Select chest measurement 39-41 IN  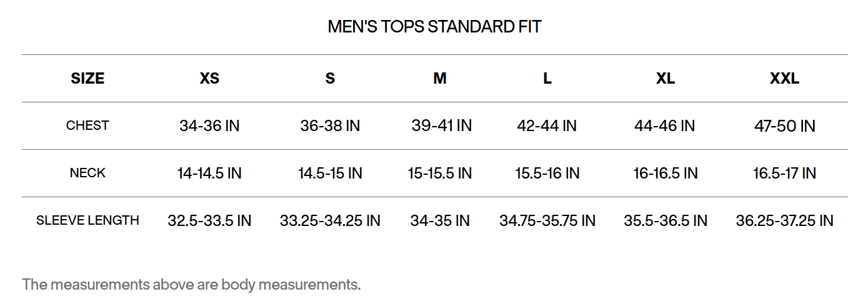point(441,125)
